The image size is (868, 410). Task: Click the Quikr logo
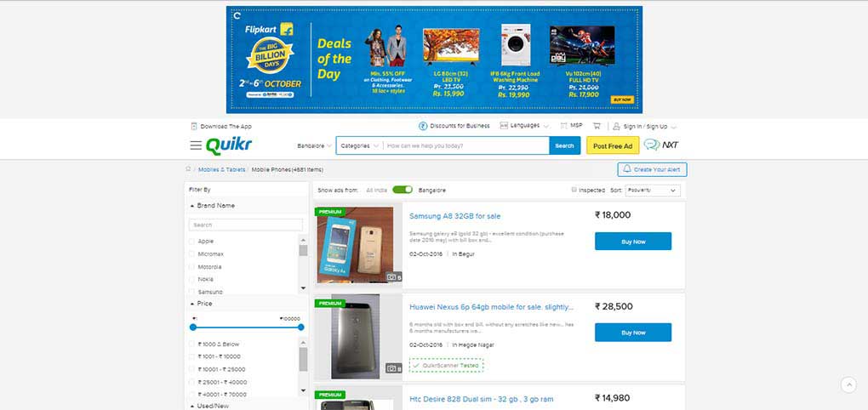click(x=229, y=145)
